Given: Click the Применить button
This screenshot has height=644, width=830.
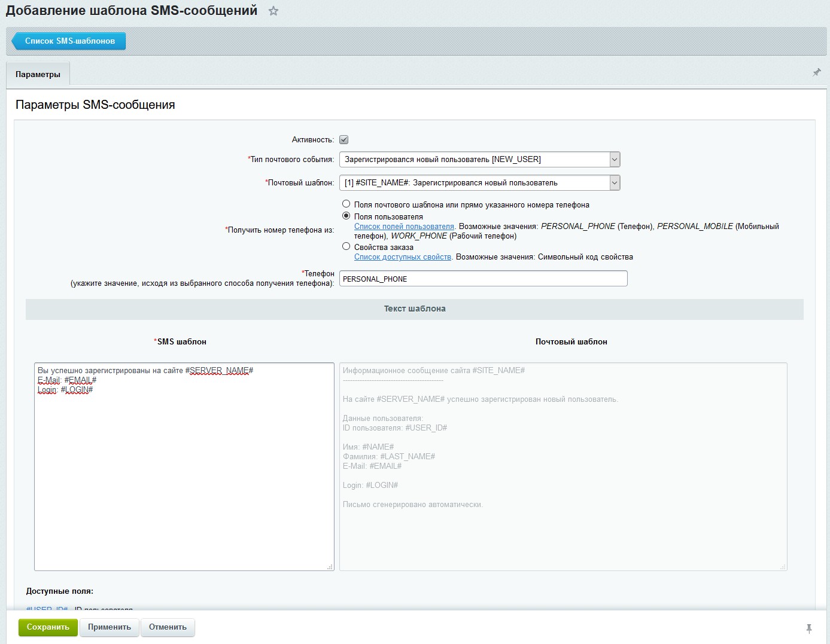Looking at the screenshot, I should click(110, 627).
